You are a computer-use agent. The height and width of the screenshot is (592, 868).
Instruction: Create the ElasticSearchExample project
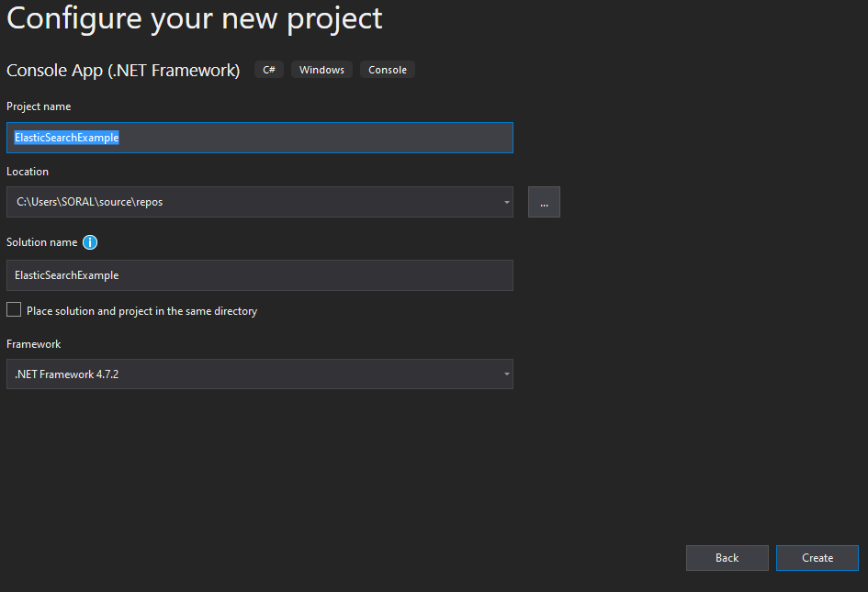tap(817, 558)
